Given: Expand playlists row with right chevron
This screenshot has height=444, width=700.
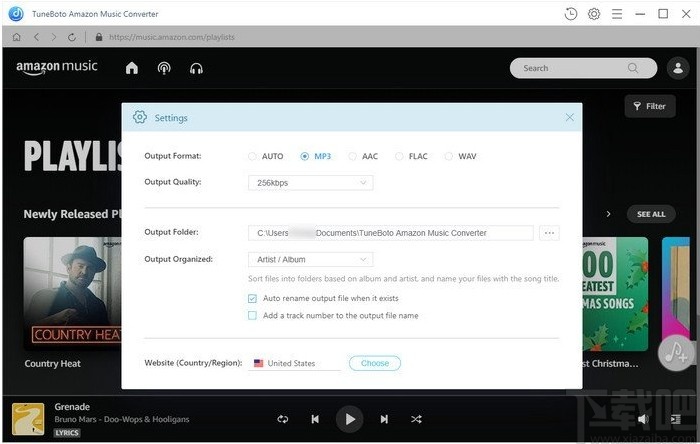Looking at the screenshot, I should pyautogui.click(x=608, y=214).
